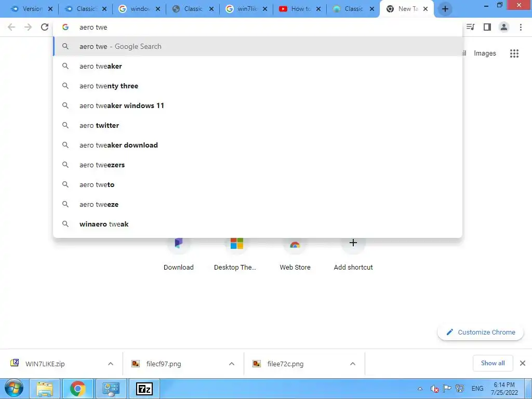Viewport: 532px width, 399px height.
Task: Click the Add shortcut plus tile
Action: point(353,255)
